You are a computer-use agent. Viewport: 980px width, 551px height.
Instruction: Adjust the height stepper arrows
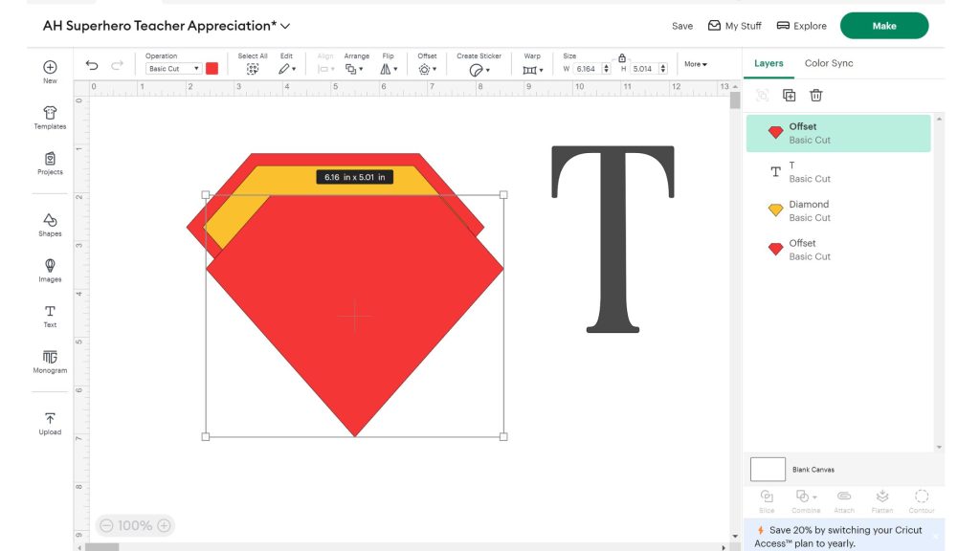pos(663,69)
